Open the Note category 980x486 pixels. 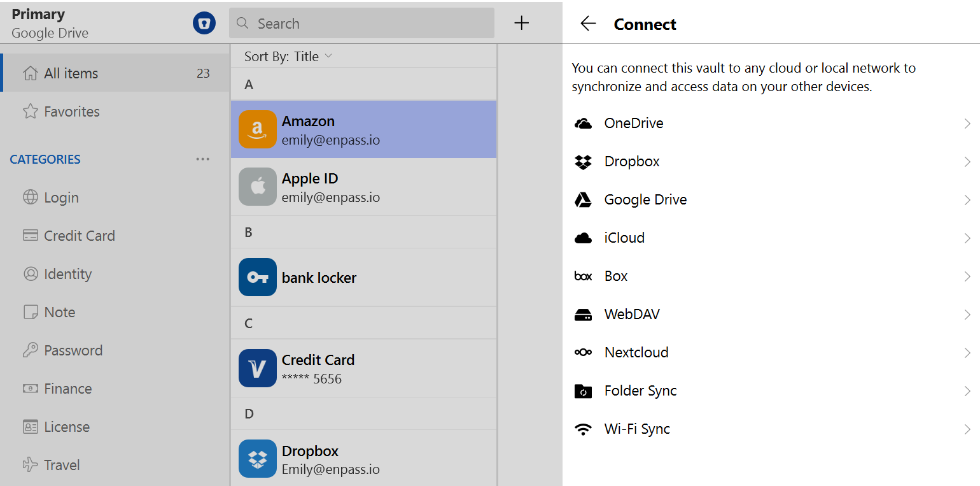point(115,312)
